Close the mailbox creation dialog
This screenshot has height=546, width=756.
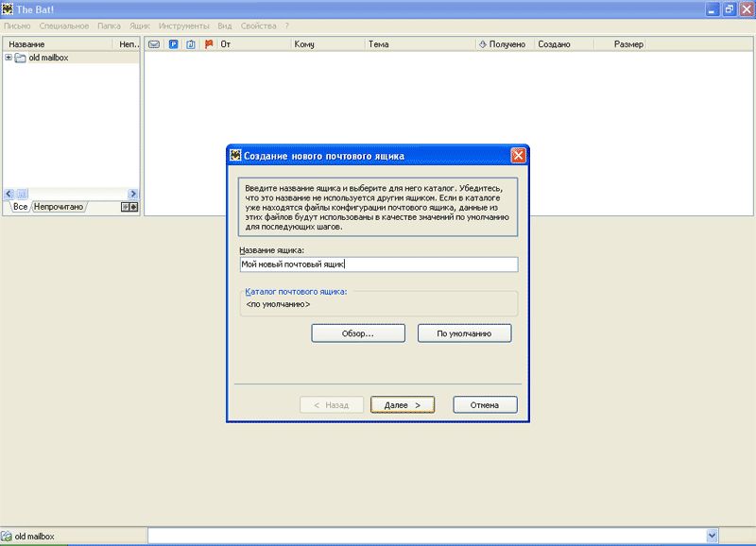pos(518,155)
